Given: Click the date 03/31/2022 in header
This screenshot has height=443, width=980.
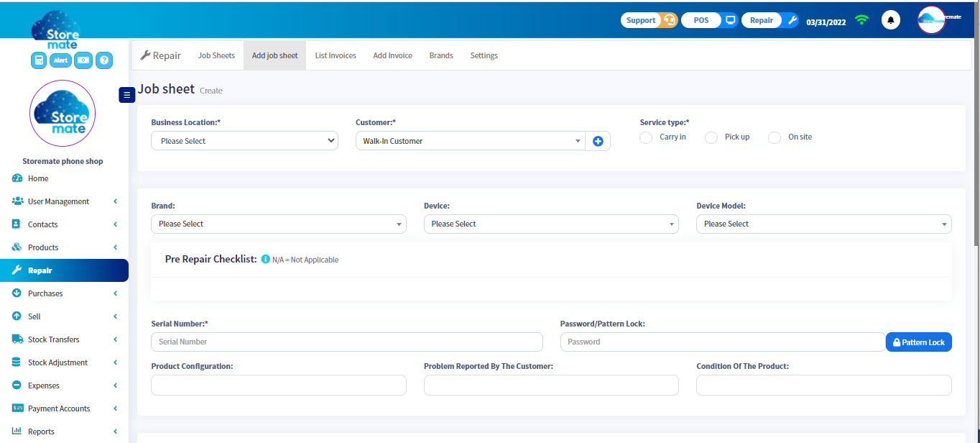Looking at the screenshot, I should [826, 22].
